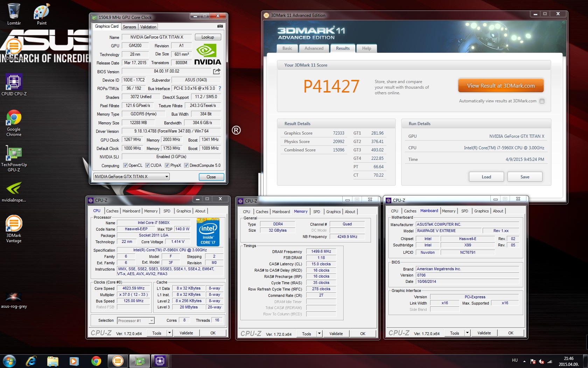Open the Windows Start button
588x368 pixels.
pyautogui.click(x=9, y=361)
